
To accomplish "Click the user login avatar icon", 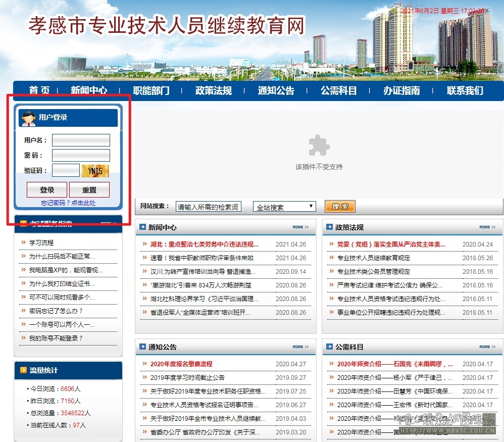I will tap(27, 117).
